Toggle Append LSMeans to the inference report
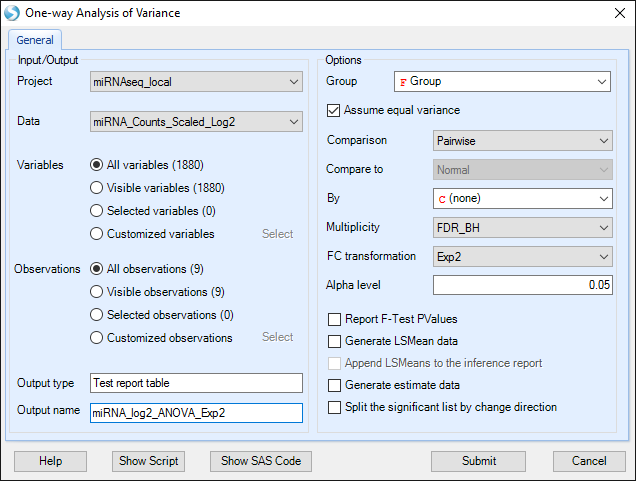 pyautogui.click(x=334, y=363)
